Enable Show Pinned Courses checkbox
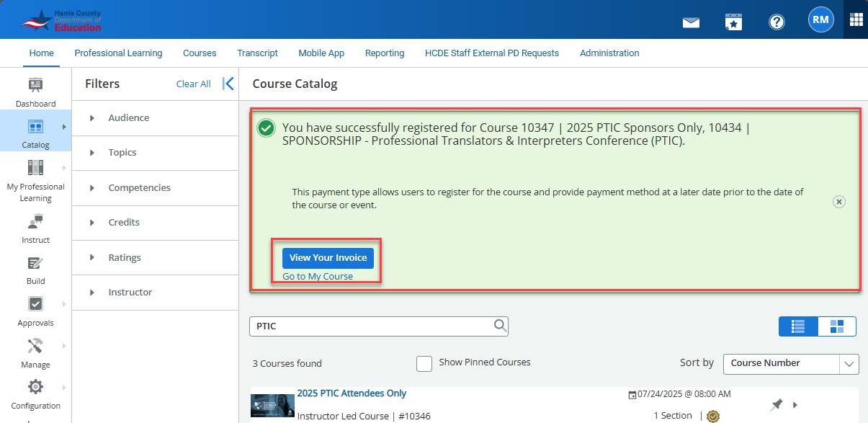 (424, 363)
